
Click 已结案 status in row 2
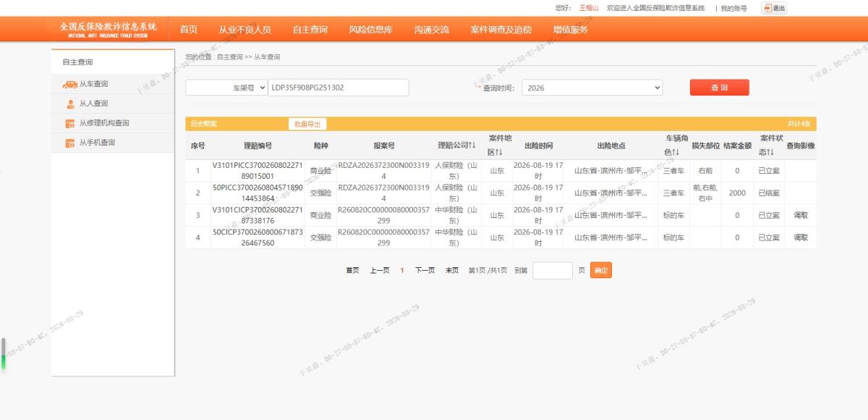pos(768,193)
